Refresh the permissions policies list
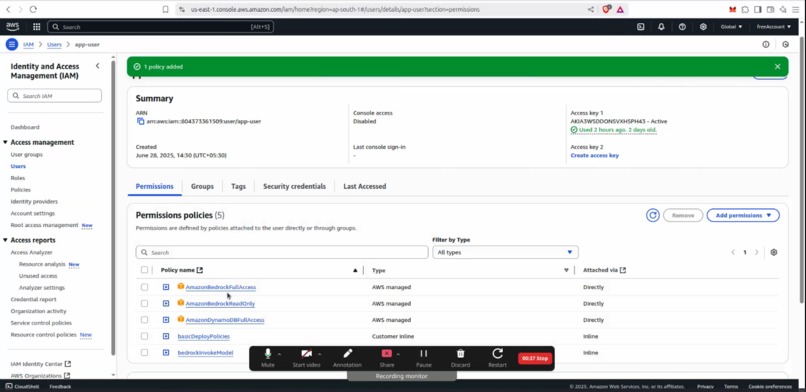The height and width of the screenshot is (392, 806). [653, 215]
